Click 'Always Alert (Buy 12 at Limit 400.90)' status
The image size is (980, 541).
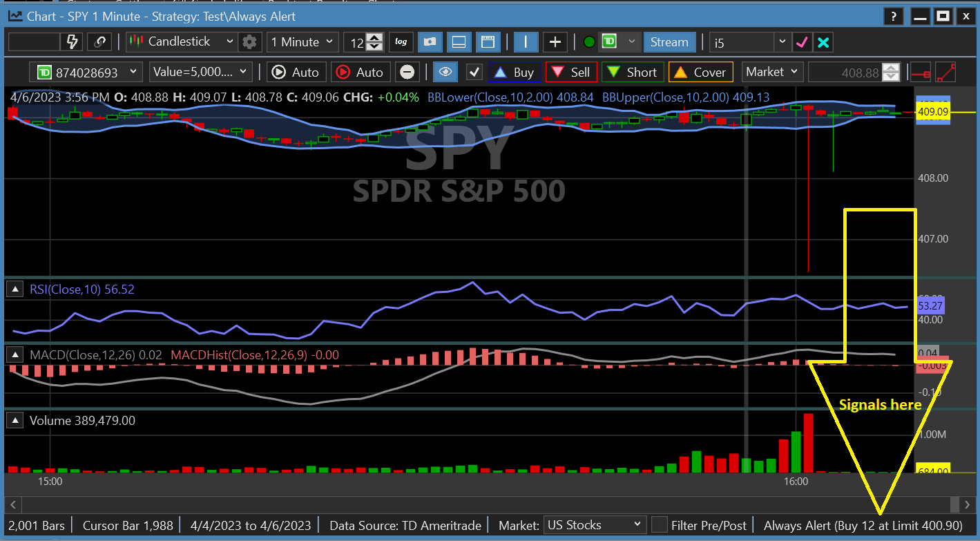point(863,526)
